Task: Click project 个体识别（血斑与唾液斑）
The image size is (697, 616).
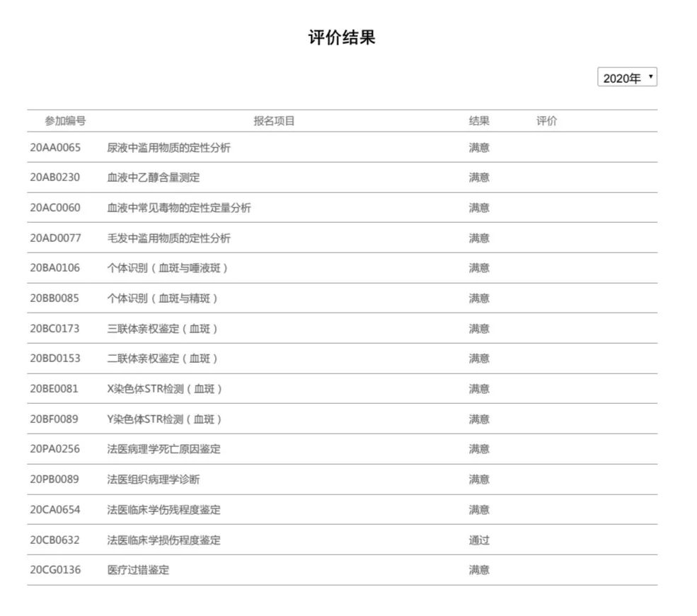Action: click(168, 268)
